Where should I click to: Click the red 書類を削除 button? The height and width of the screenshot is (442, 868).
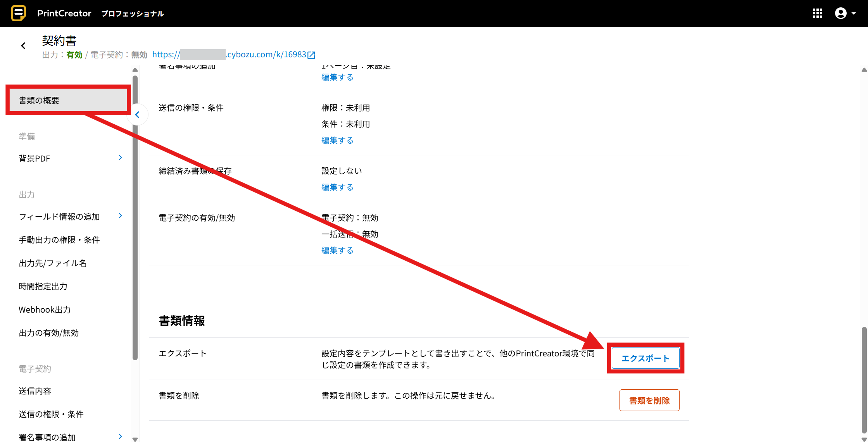tap(649, 400)
